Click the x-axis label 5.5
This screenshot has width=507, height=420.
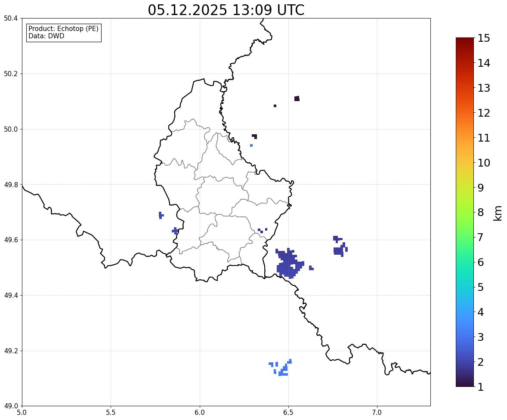coord(111,413)
